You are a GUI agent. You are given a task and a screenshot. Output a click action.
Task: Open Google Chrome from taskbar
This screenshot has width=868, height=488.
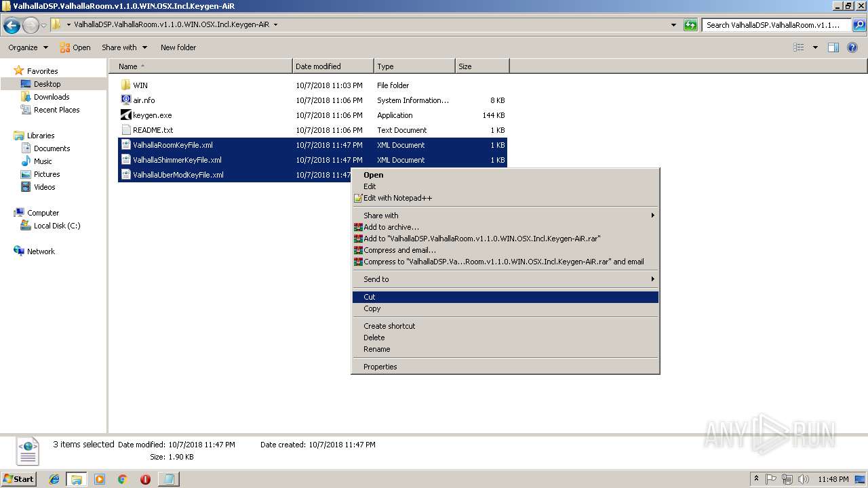click(123, 479)
